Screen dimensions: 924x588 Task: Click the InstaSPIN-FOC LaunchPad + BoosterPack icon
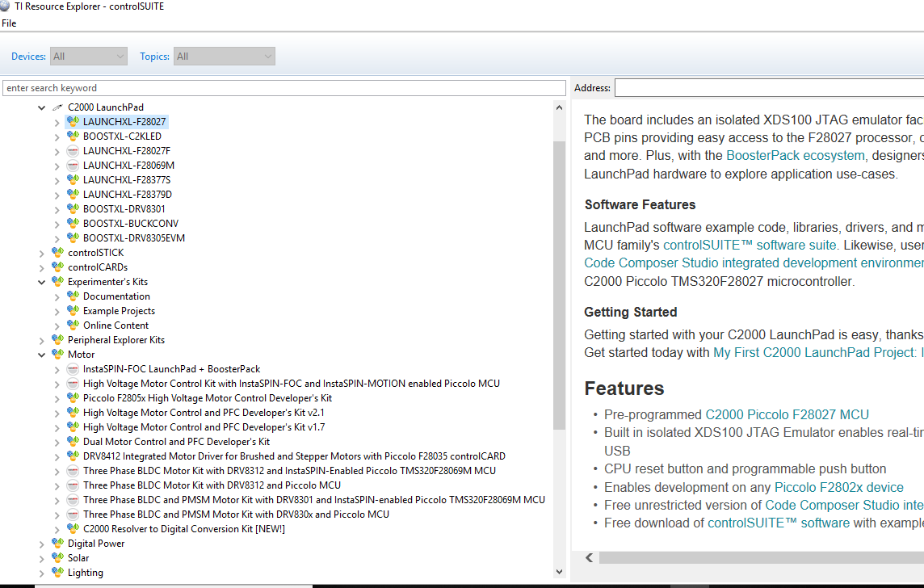tap(73, 369)
